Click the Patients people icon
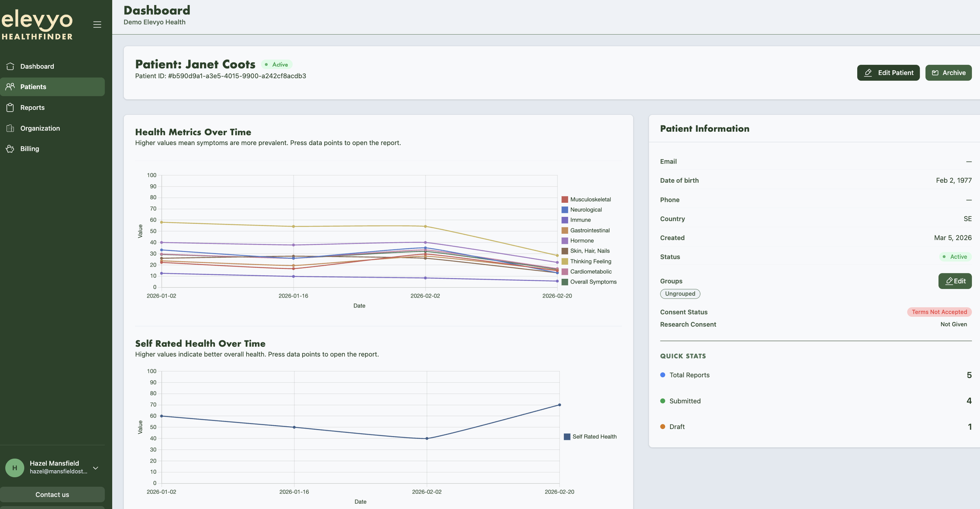The image size is (980, 509). 10,87
